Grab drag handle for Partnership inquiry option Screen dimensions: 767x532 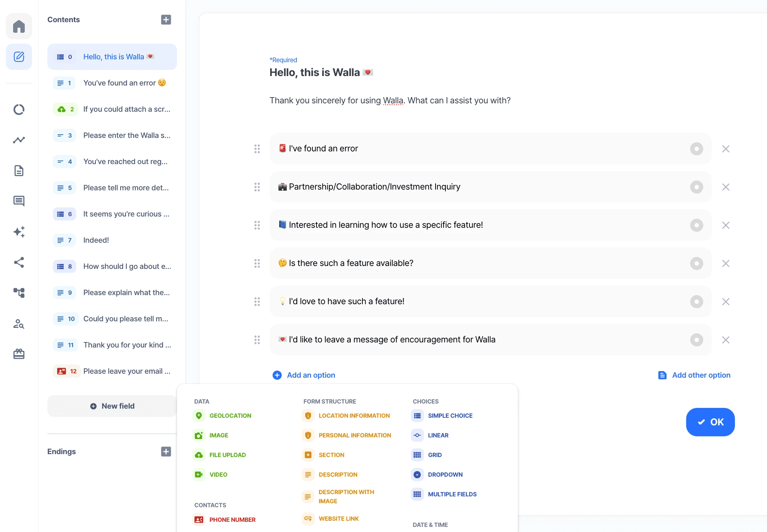[x=257, y=187]
